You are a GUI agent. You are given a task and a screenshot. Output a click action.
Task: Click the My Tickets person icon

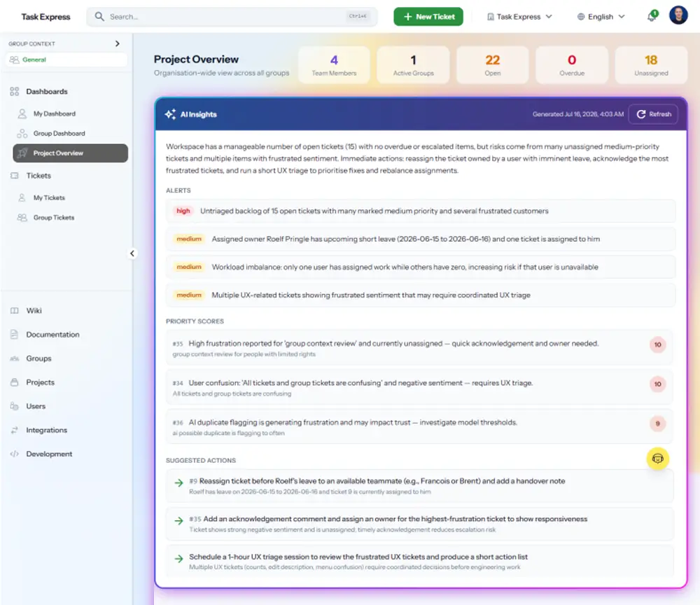pyautogui.click(x=22, y=197)
